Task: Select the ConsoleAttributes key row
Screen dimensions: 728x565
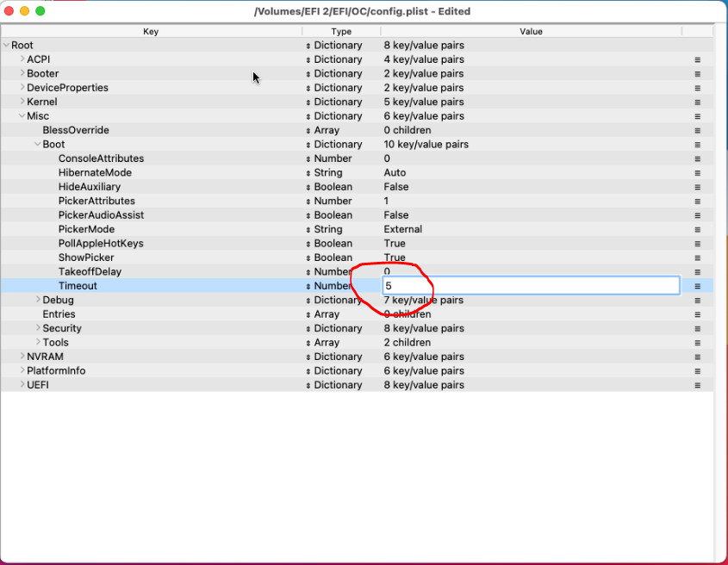Action: coord(101,158)
